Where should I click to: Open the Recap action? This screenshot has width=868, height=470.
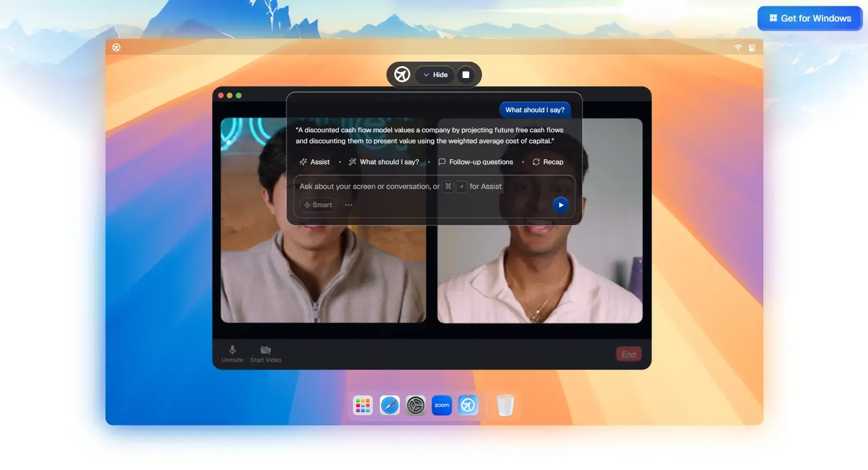(x=548, y=162)
